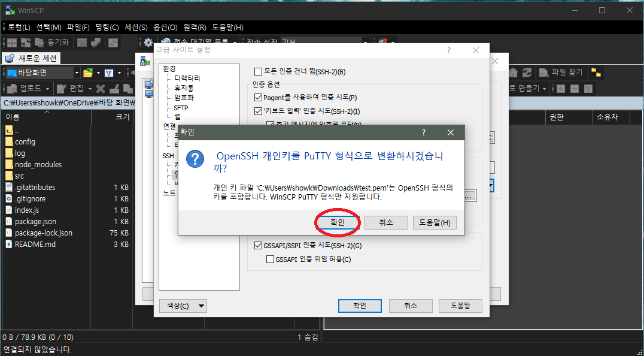Click 취소 in the conversion confirmation dialog

point(386,222)
